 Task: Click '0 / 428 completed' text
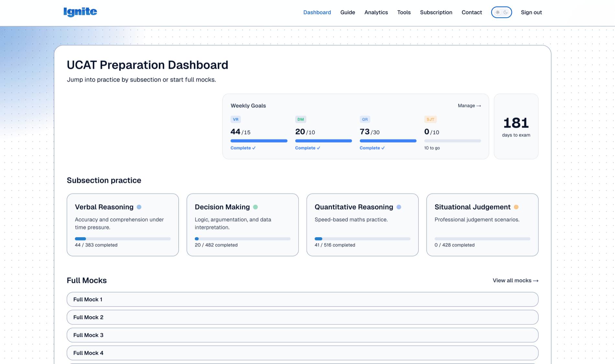(x=454, y=245)
